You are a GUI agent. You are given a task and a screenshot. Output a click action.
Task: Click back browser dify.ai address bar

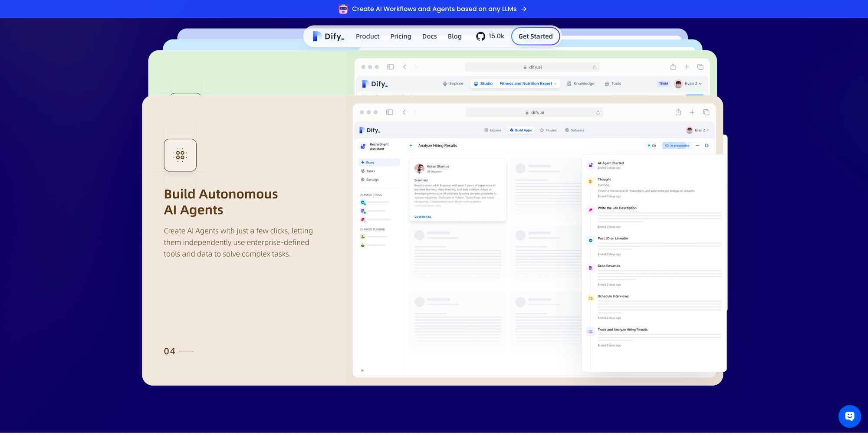[x=532, y=67]
